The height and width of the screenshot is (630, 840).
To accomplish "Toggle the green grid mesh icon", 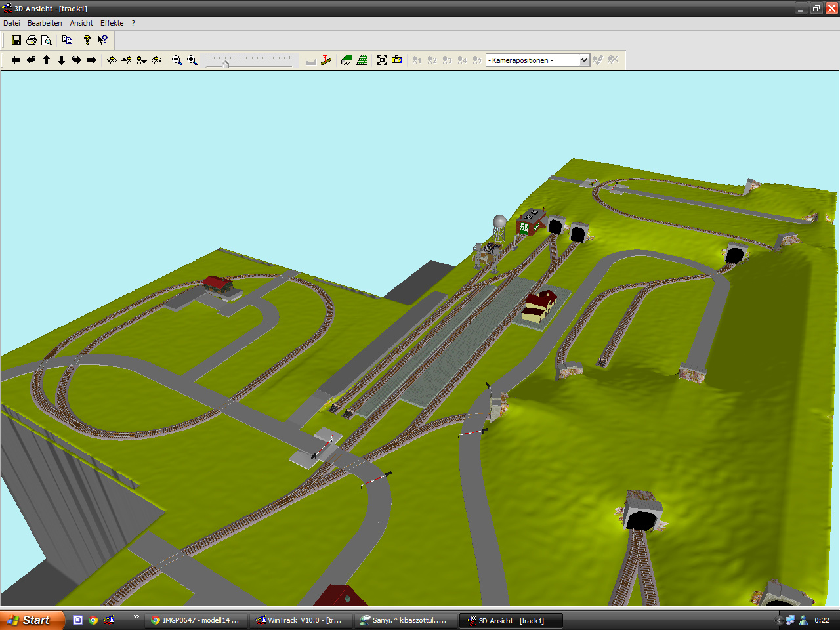I will coord(362,60).
